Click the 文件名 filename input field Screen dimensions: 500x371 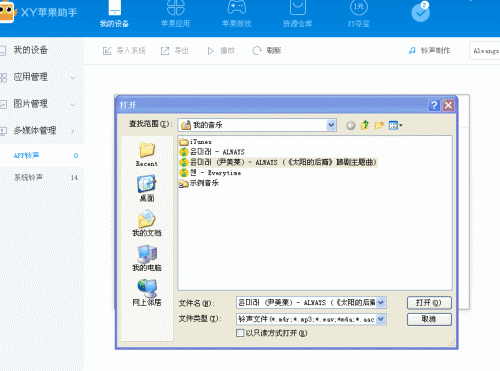(x=306, y=303)
